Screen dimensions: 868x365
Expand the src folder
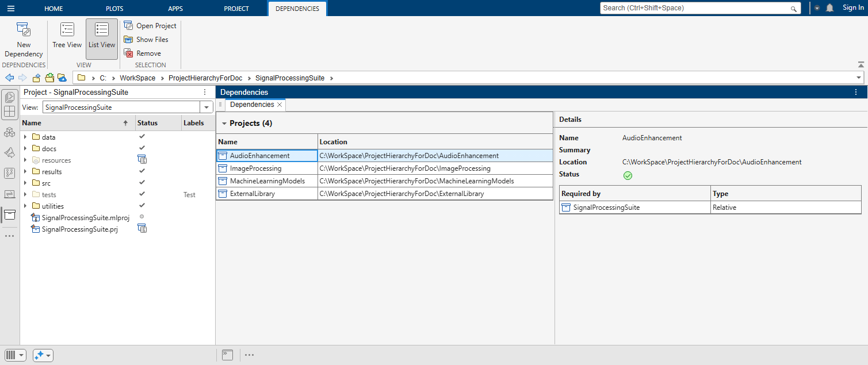click(25, 183)
